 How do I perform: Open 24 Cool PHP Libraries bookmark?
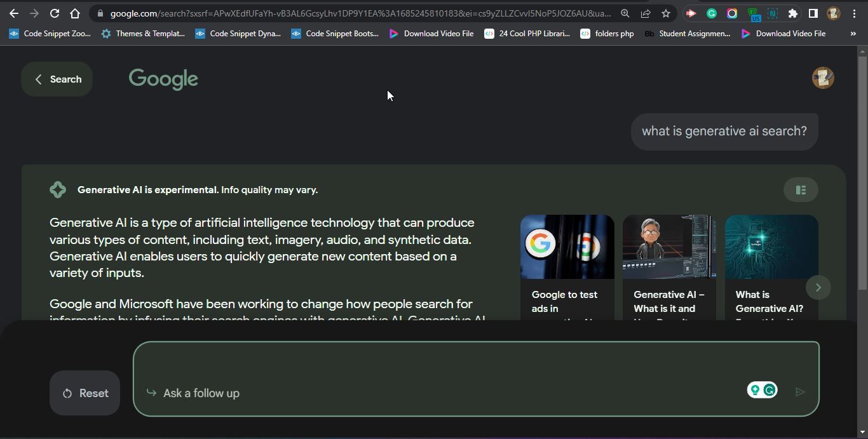[x=527, y=34]
